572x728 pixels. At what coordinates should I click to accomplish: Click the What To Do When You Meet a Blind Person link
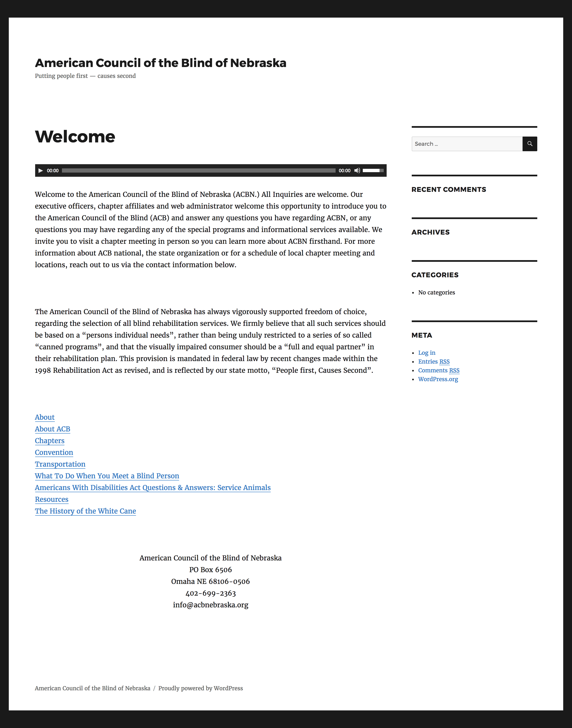tap(106, 476)
